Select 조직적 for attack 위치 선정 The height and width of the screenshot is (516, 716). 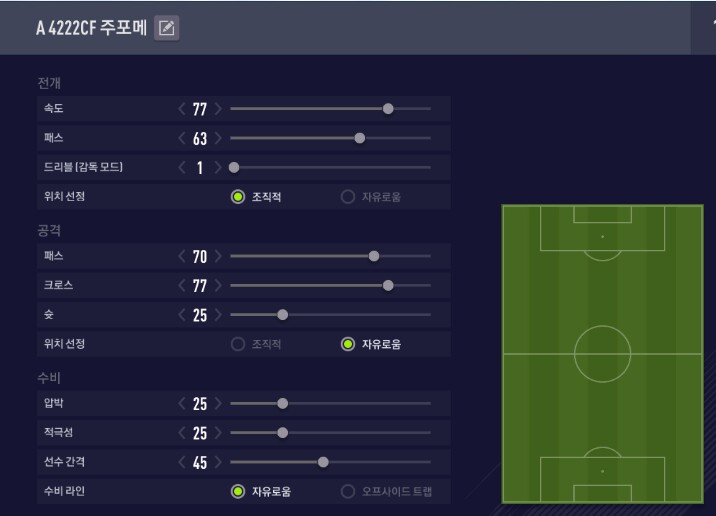click(x=238, y=344)
